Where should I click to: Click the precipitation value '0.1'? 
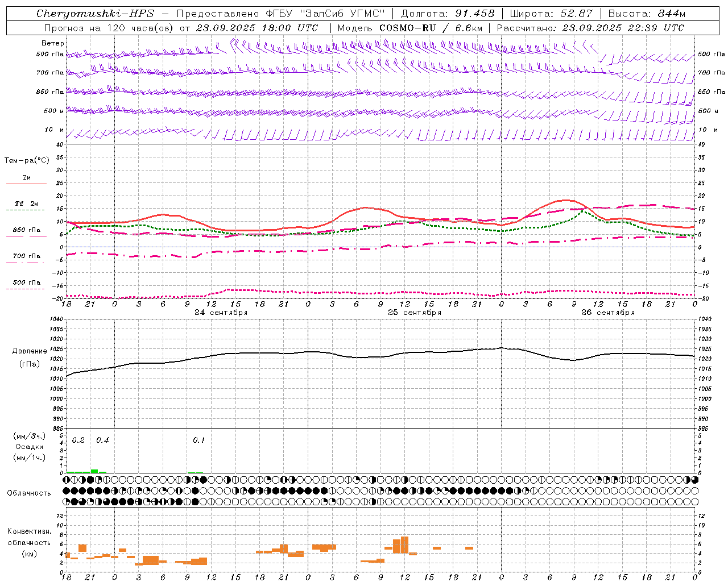[x=198, y=440]
